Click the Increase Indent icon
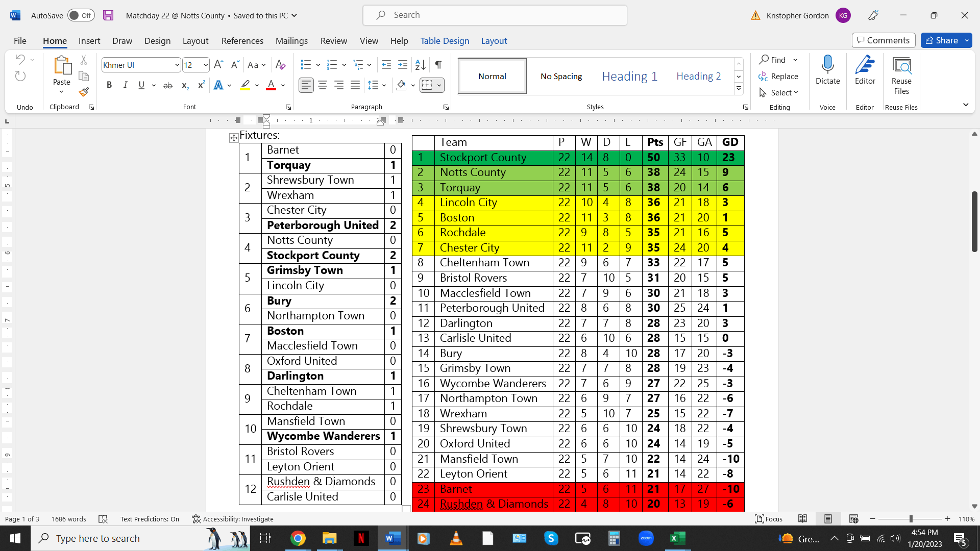Screen dimensions: 980x551 403,65
